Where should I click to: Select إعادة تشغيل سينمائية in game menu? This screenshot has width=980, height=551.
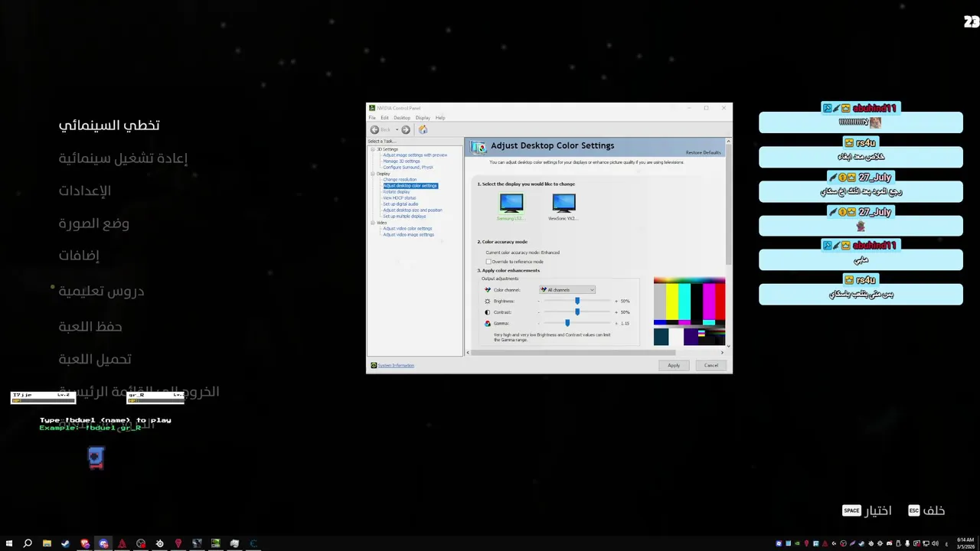pos(123,158)
